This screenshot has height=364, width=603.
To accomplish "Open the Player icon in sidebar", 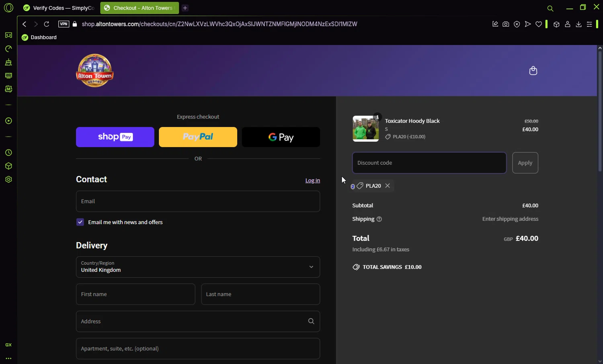I will tap(8, 121).
